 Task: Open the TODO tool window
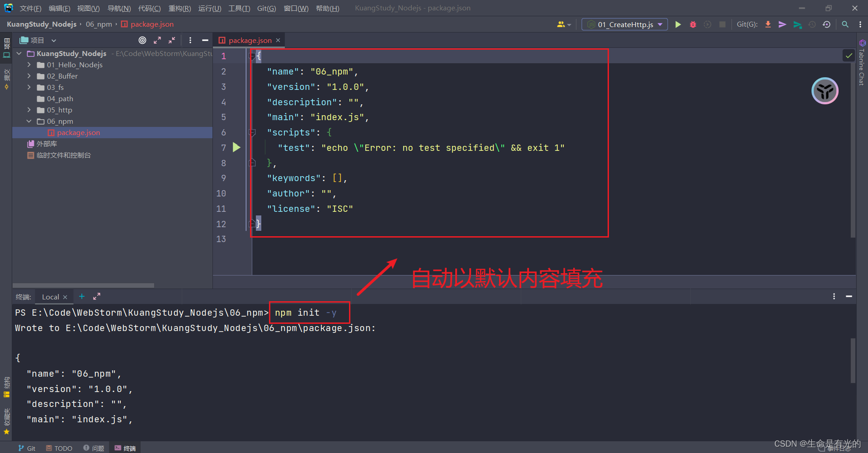[x=59, y=448]
